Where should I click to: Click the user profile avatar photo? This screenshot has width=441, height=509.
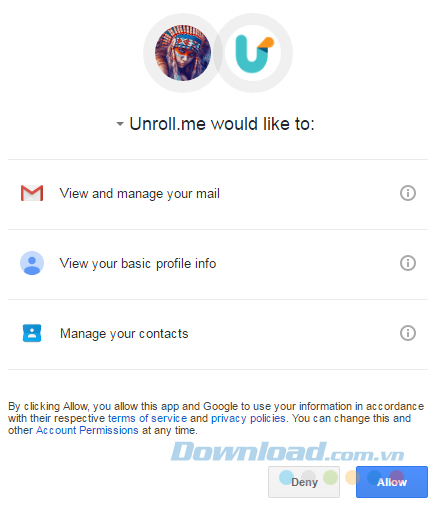[x=183, y=53]
